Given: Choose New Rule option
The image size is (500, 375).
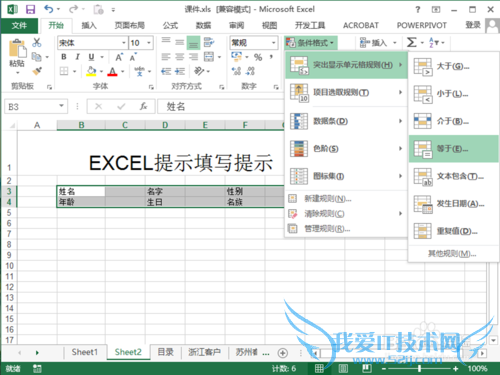Looking at the screenshot, I should (346, 199).
